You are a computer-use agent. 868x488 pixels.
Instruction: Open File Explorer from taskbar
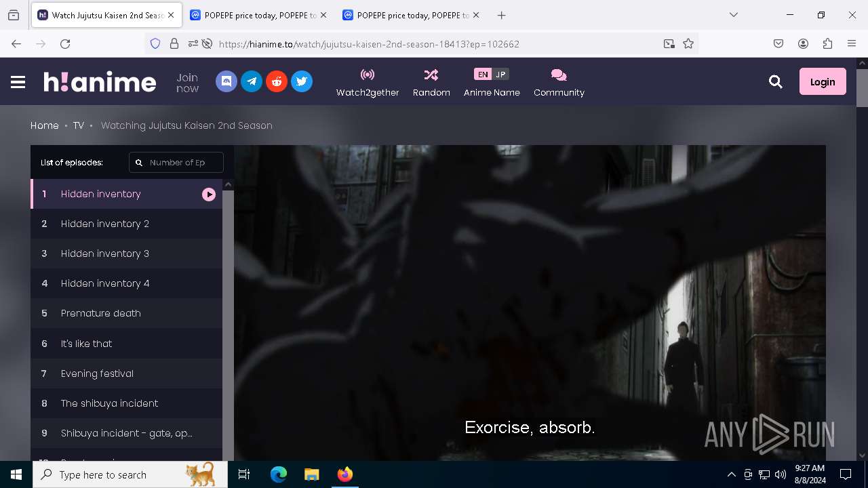tap(312, 474)
